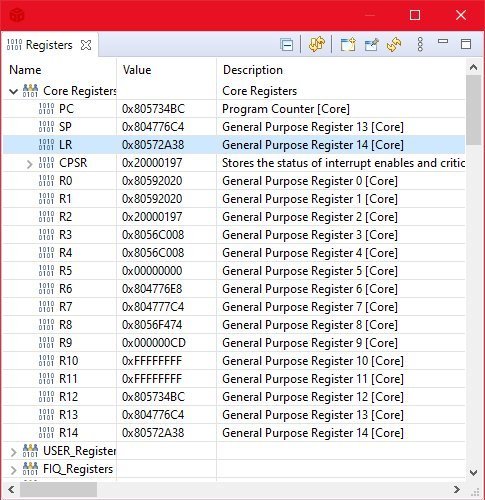This screenshot has width=485, height=500.
Task: Select the PC register row name
Action: click(x=66, y=109)
